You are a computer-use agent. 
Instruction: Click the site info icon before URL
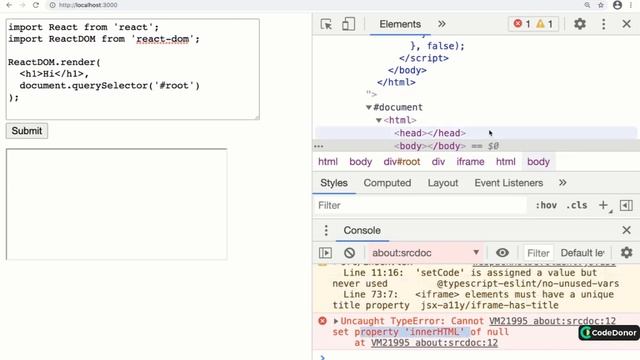point(53,5)
